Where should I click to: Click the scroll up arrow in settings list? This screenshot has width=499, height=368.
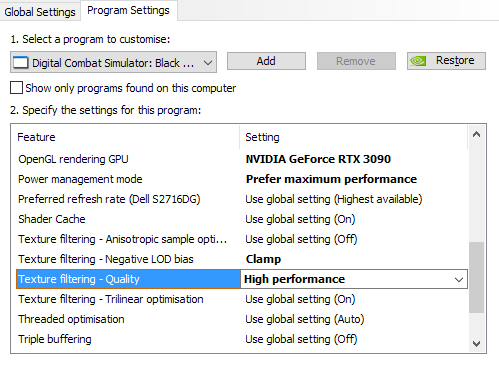pos(477,134)
